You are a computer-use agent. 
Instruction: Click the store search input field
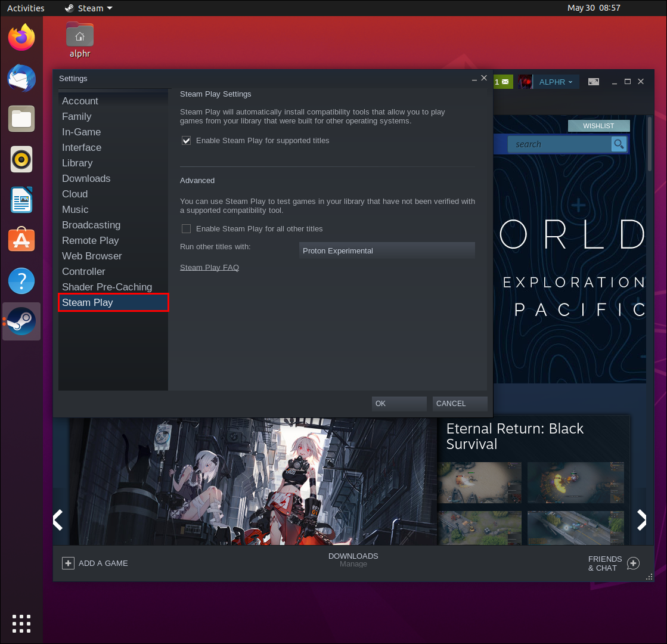(x=559, y=144)
